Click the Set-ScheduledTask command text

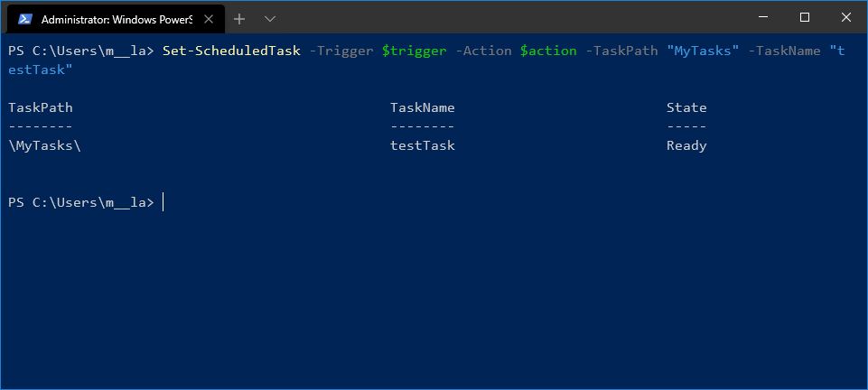pos(231,51)
